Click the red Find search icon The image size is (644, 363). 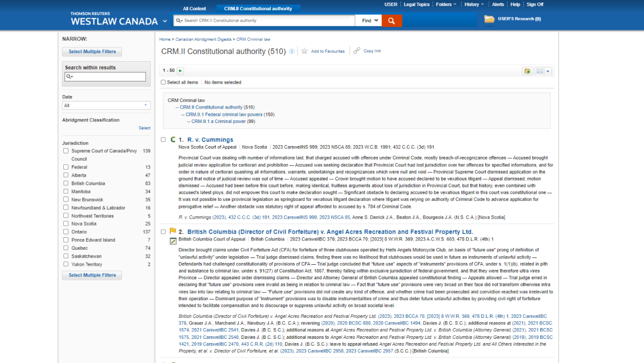pos(391,20)
